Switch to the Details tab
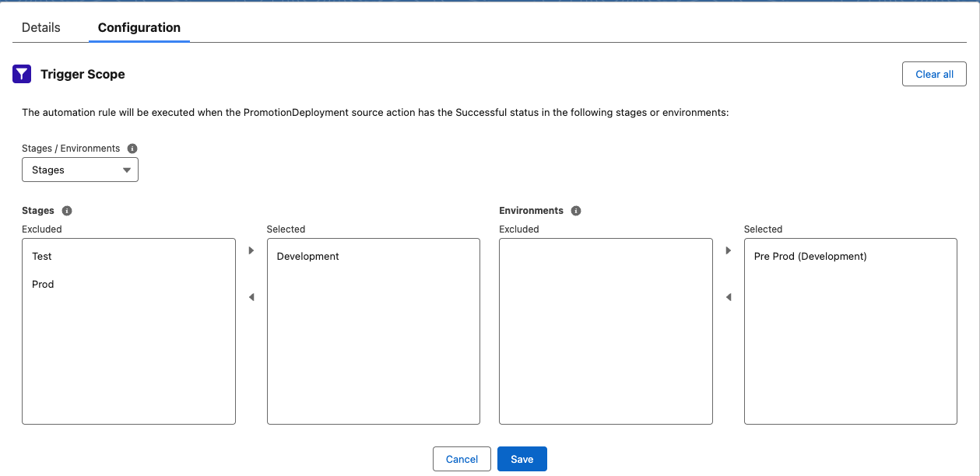This screenshot has height=476, width=980. coord(41,27)
